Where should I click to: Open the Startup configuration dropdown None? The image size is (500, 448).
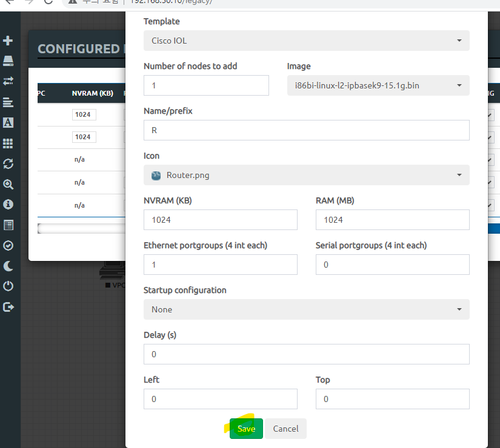(x=307, y=309)
